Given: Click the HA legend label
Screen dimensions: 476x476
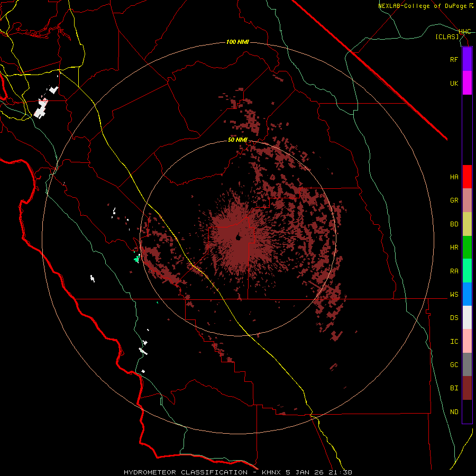Looking at the screenshot, I should pos(454,177).
